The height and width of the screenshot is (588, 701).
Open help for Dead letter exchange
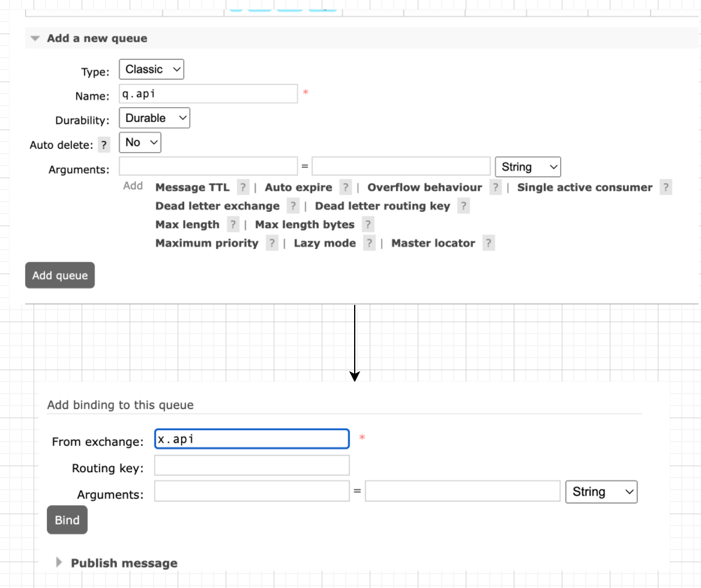pyautogui.click(x=293, y=206)
